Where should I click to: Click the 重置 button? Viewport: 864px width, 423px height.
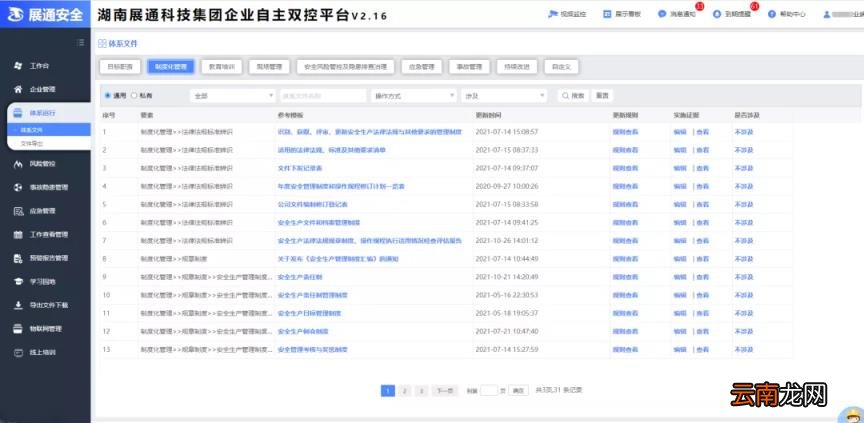[x=602, y=95]
